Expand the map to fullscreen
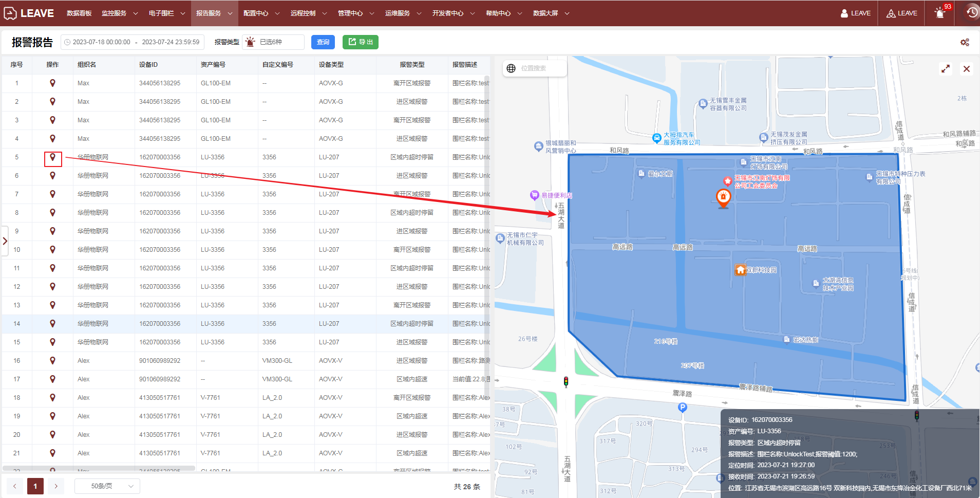The height and width of the screenshot is (498, 980). [x=945, y=69]
